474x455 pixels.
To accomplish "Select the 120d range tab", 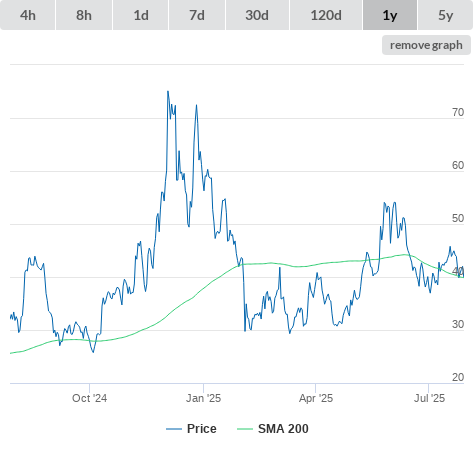I will [326, 15].
